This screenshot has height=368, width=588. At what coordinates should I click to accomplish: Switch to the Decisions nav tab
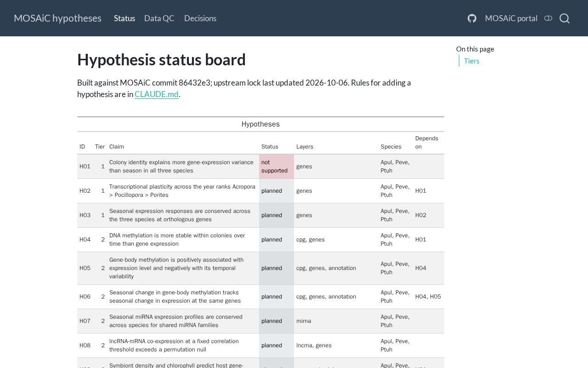[x=200, y=18]
